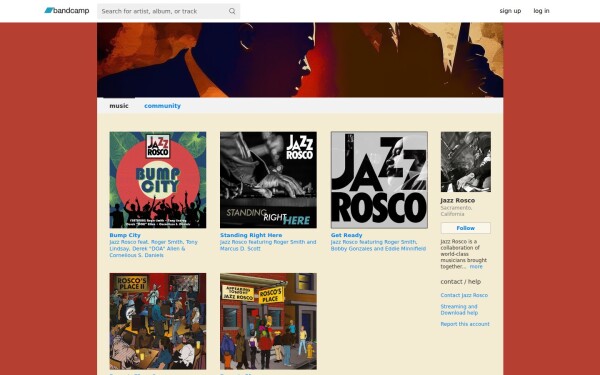
Task: Click the Standing Right Here title link
Action: click(x=251, y=235)
